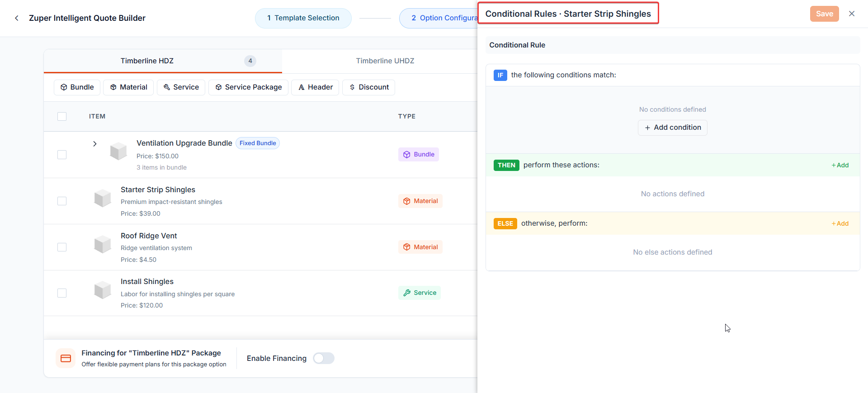Switch to the Timberline HDZ tab

pyautogui.click(x=163, y=61)
